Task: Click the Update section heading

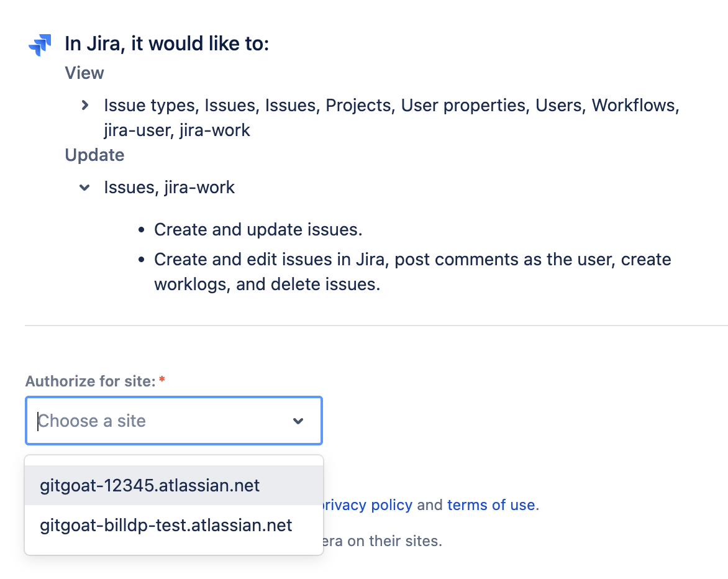Action: tap(94, 155)
